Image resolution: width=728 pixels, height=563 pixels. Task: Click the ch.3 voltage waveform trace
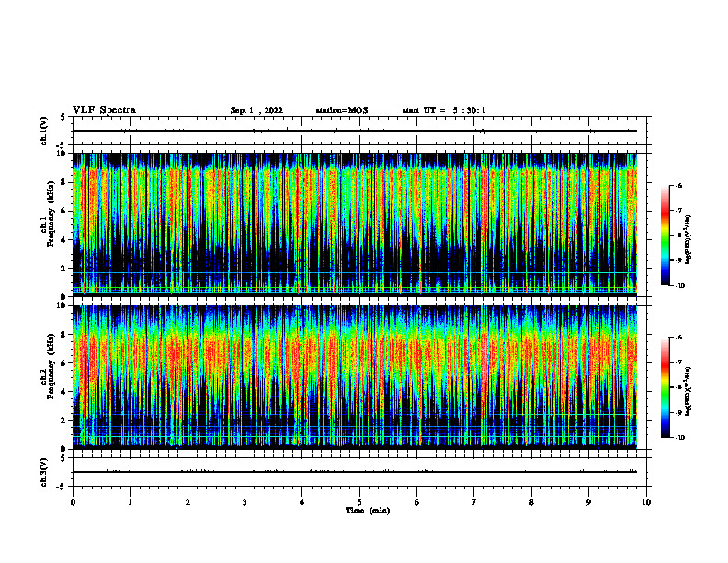tap(355, 472)
